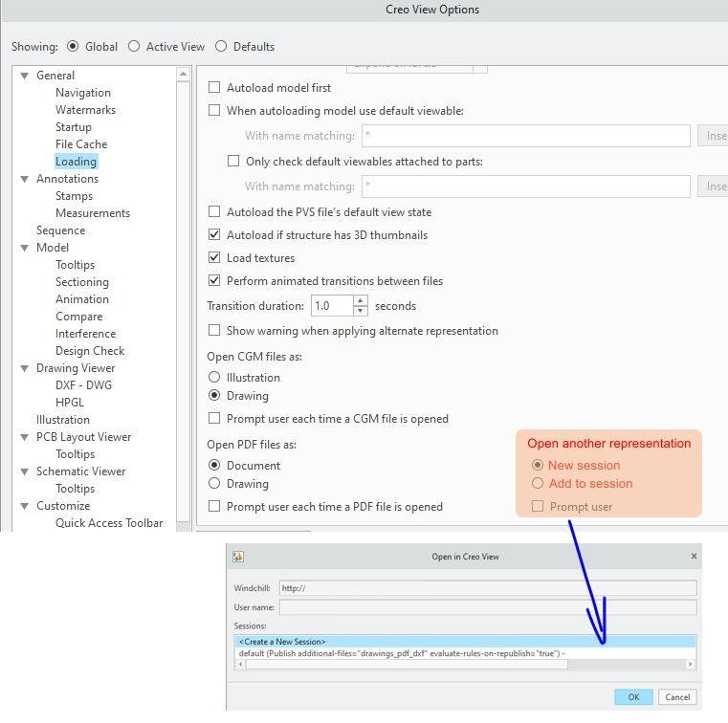
Task: Select the Defaults showing option
Action: coord(221,47)
